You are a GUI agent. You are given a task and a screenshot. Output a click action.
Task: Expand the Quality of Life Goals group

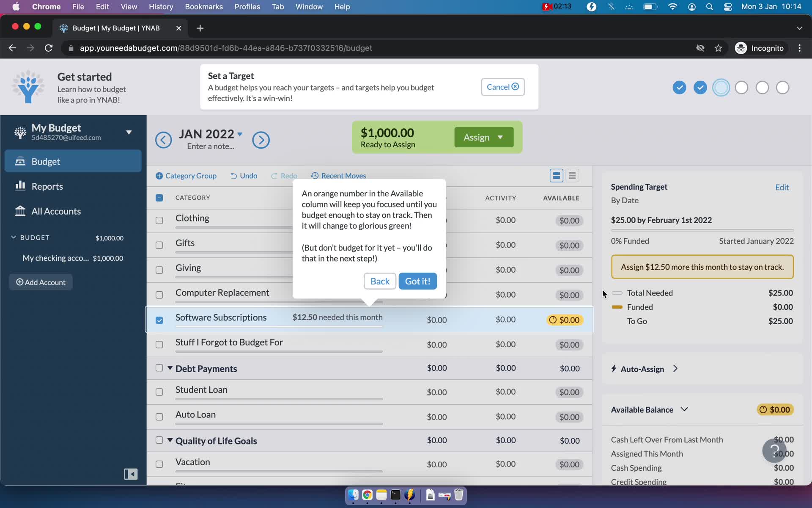click(170, 440)
